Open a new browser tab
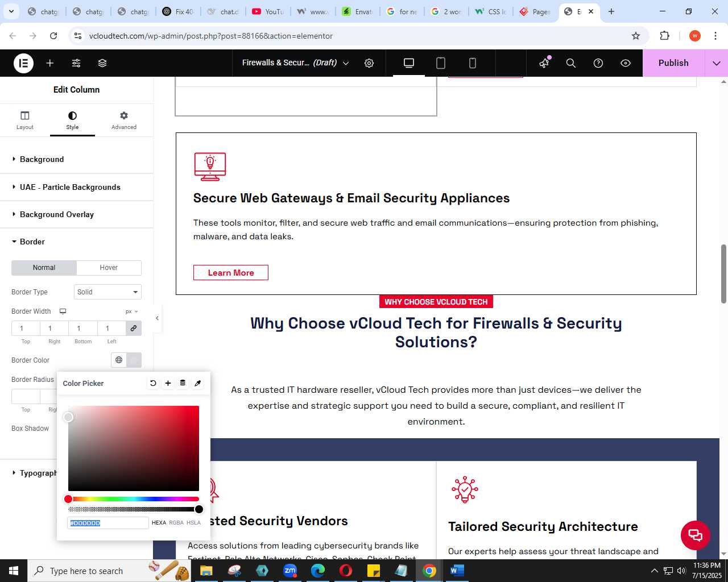 (611, 11)
